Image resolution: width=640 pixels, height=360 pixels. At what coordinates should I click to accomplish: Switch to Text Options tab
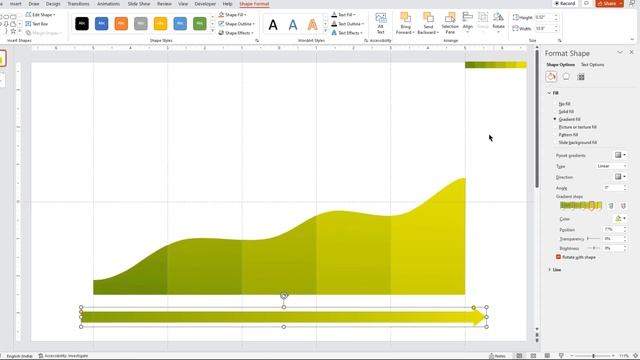pos(592,64)
